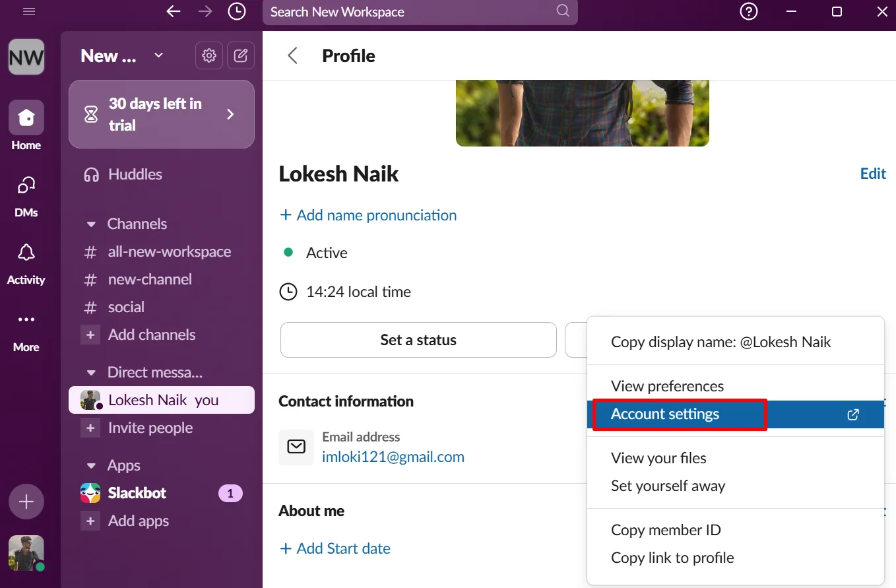Click the round plus create button

pos(26,502)
